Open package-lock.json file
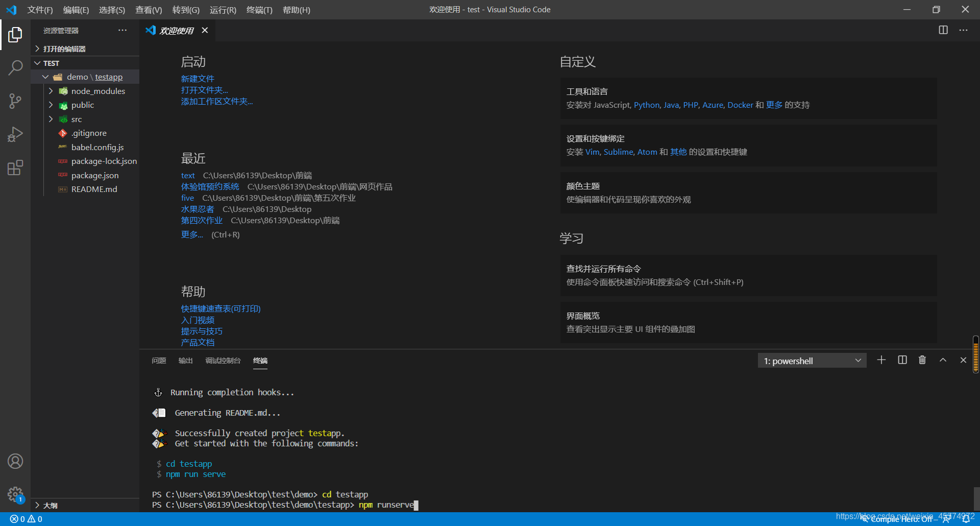 click(104, 161)
